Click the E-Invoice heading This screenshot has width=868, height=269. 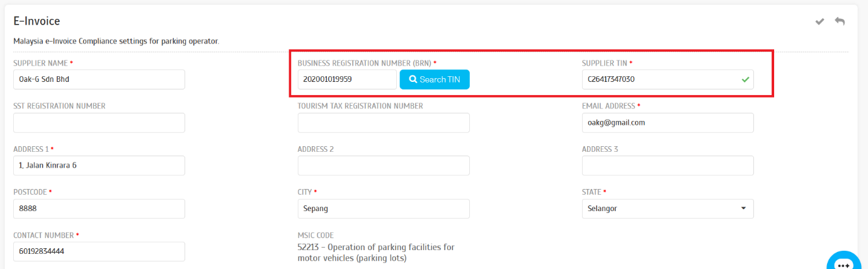click(x=37, y=21)
